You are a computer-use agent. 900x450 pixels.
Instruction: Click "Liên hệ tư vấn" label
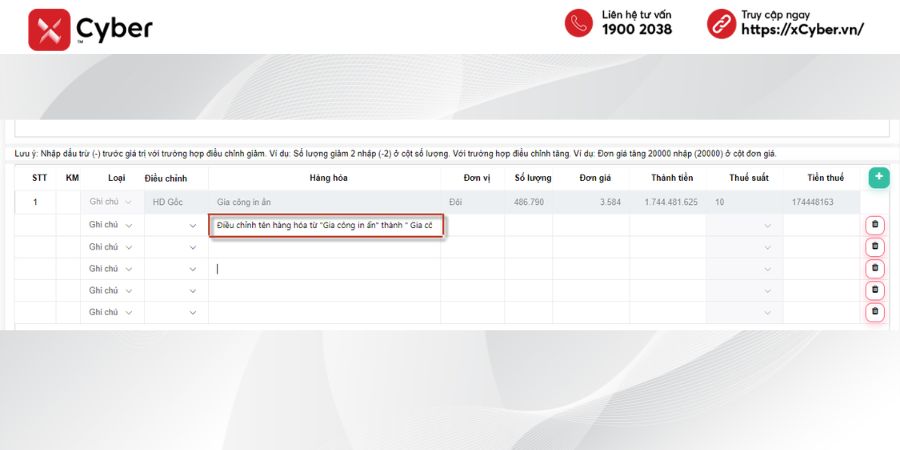[636, 15]
